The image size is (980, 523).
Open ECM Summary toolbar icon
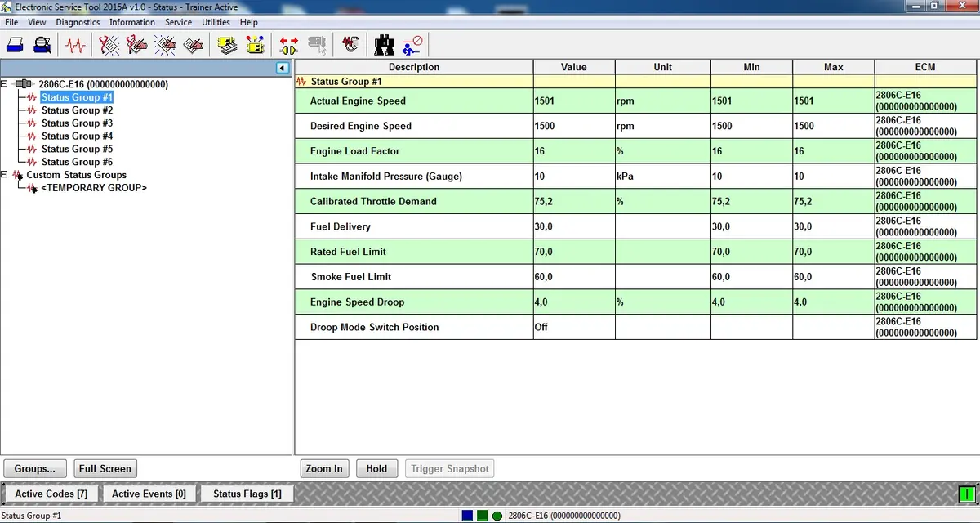[228, 44]
